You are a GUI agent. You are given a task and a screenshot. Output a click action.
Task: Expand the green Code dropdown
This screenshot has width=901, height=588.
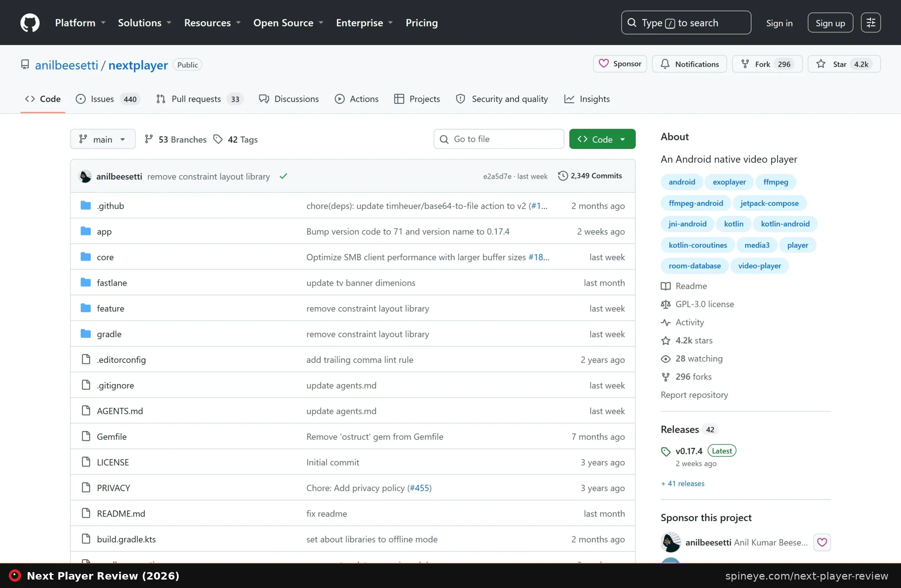[x=602, y=139]
